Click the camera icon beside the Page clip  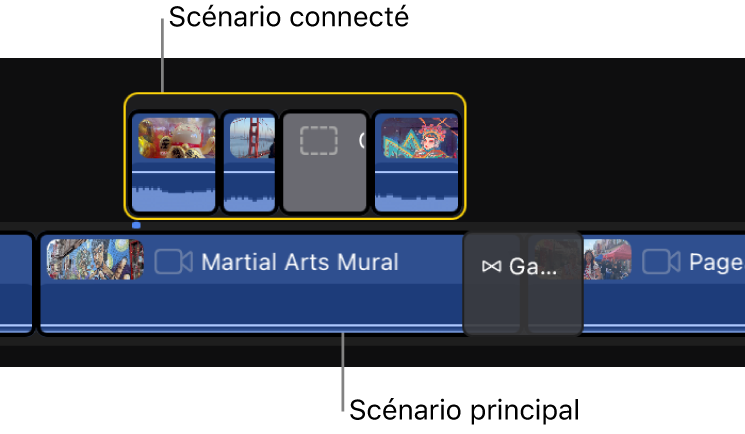pos(661,262)
